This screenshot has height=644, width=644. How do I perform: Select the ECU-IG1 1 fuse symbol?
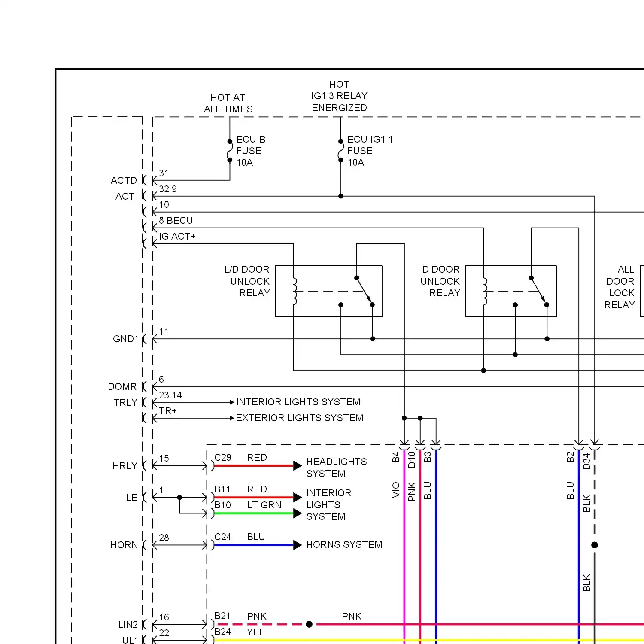341,151
